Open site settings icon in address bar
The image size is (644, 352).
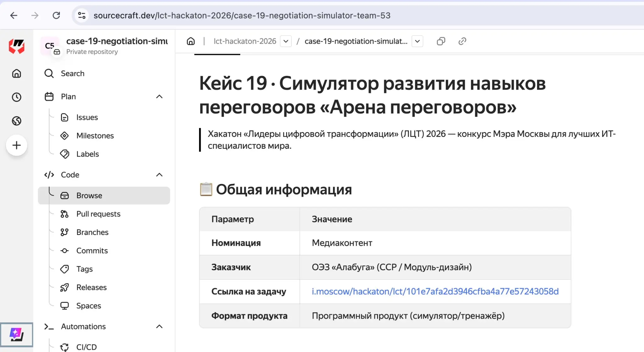(82, 15)
